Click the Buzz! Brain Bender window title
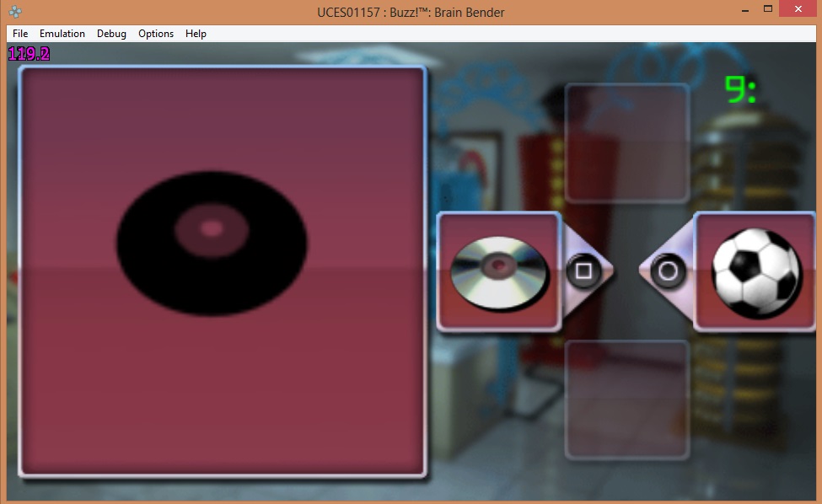Viewport: 822px width, 504px height. coord(411,12)
